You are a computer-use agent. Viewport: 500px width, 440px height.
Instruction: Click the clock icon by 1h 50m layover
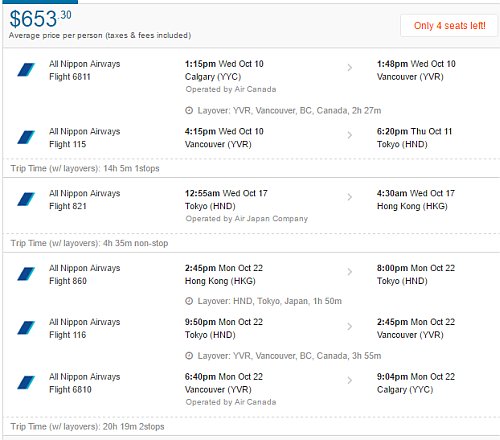point(189,301)
